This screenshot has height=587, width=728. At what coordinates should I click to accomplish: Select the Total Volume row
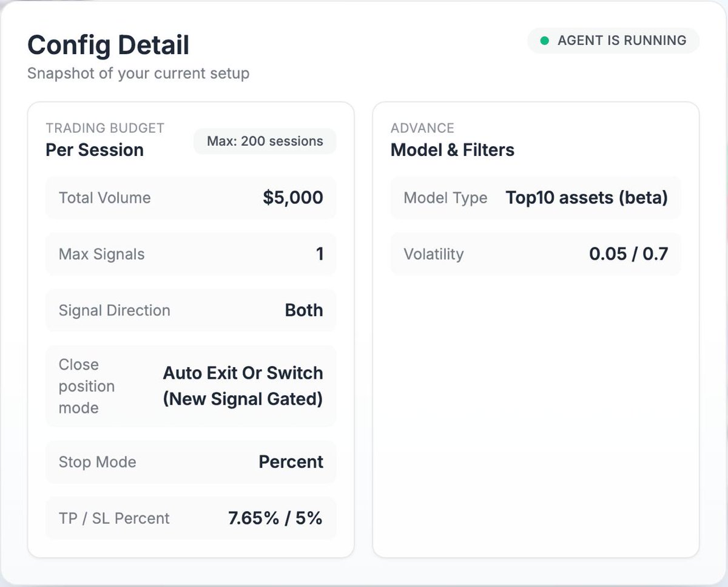(190, 198)
